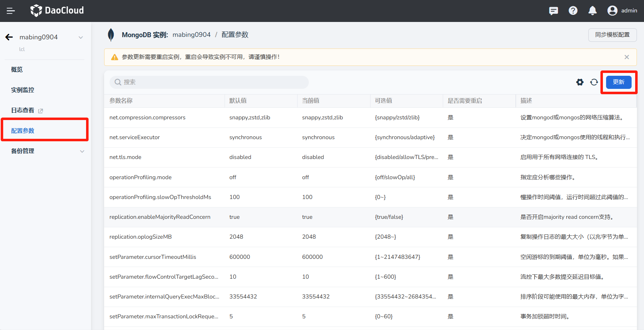Open the help question mark icon
Image resolution: width=644 pixels, height=330 pixels.
(573, 11)
